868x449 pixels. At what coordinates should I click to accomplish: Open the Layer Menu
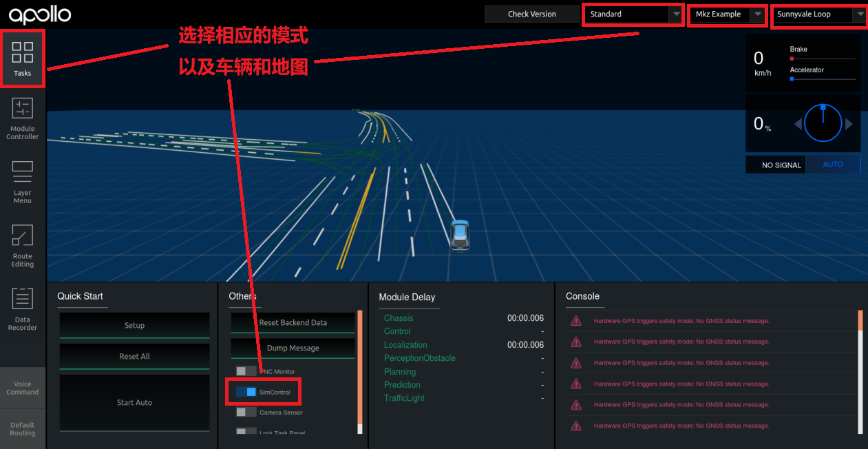tap(23, 181)
